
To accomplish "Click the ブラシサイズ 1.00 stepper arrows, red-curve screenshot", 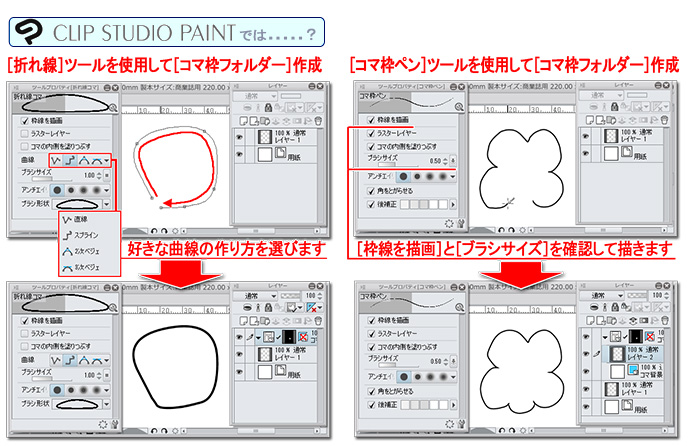I will click(x=99, y=175).
